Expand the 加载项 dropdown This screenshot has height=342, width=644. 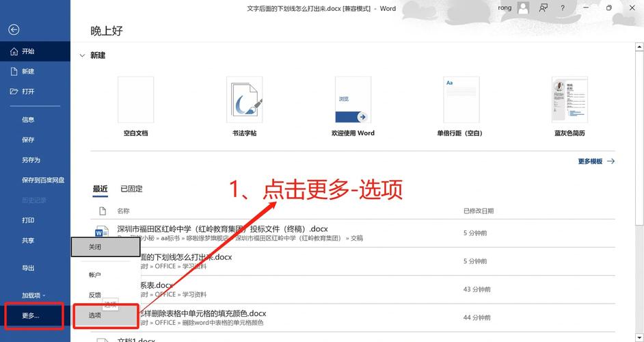coord(34,295)
